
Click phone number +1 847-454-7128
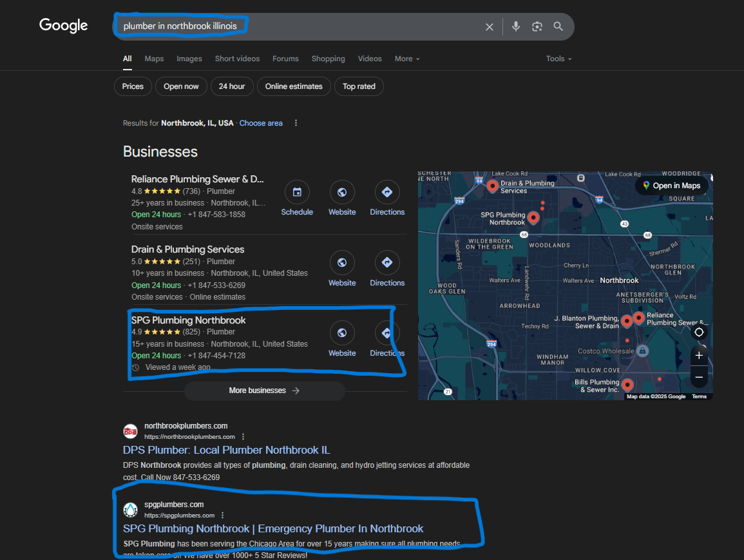tap(217, 356)
